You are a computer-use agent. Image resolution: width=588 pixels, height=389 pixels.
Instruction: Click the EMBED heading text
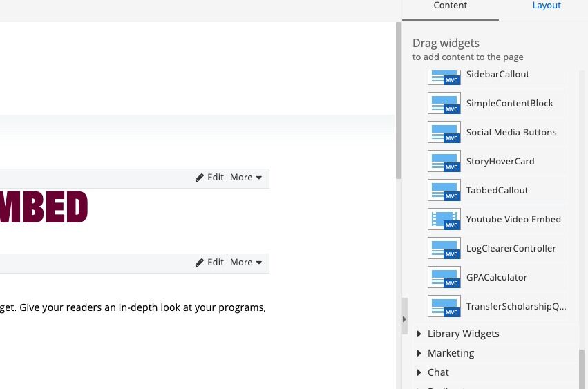tap(44, 207)
